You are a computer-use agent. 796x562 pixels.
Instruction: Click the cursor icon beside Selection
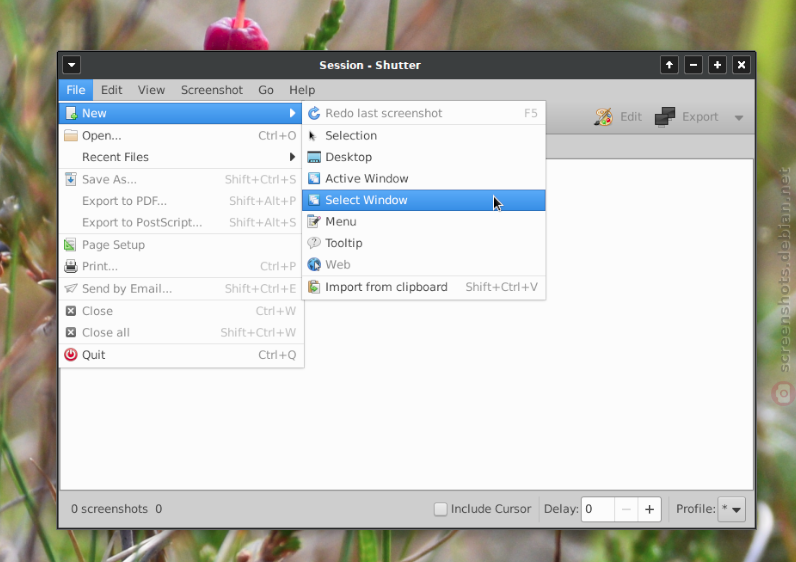[x=313, y=136]
